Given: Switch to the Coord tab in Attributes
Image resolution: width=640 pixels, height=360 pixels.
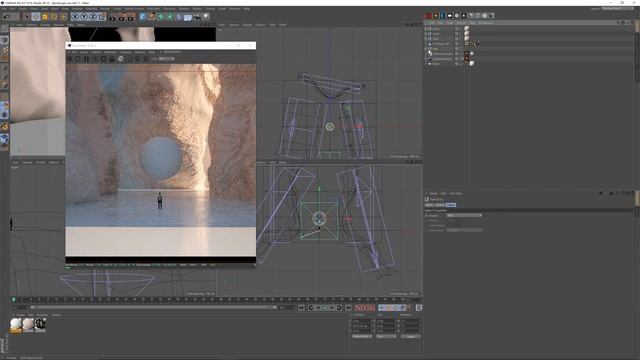Looking at the screenshot, I should tap(440, 205).
